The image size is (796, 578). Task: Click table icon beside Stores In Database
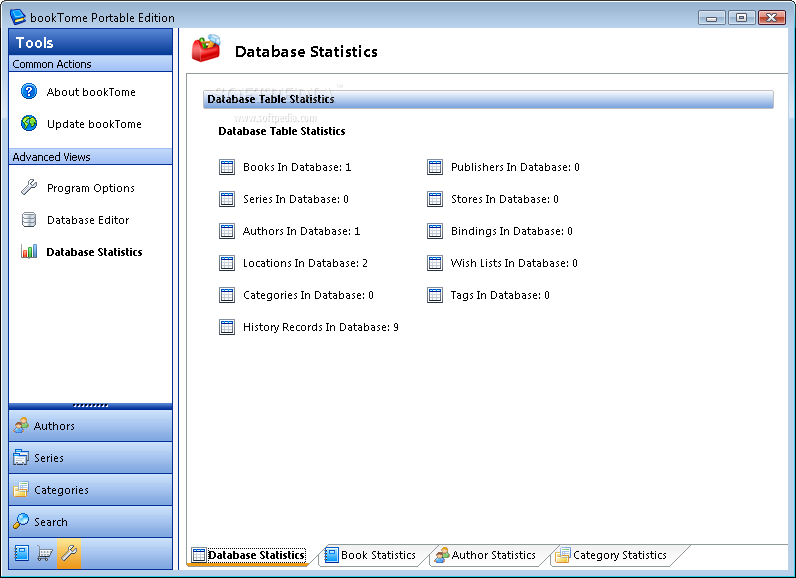click(x=435, y=199)
